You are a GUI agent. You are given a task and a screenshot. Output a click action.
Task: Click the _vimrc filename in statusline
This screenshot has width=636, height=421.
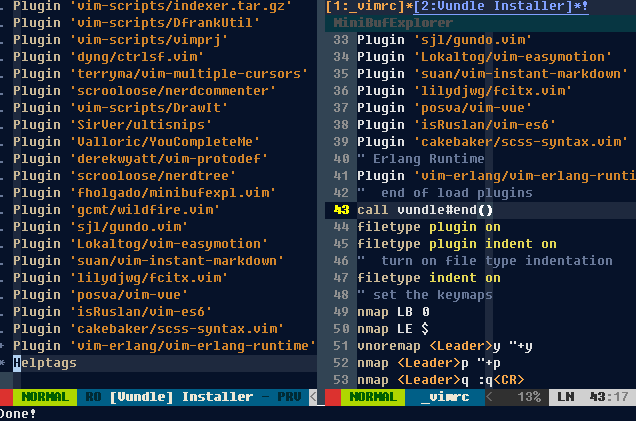pyautogui.click(x=445, y=397)
